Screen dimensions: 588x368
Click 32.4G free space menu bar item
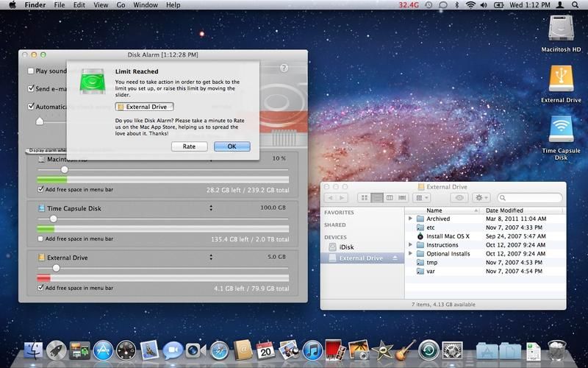(x=409, y=5)
